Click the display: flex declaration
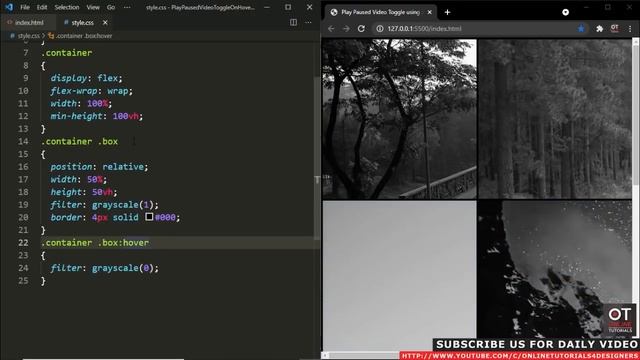Screen dimensions: 640x360 point(87,78)
